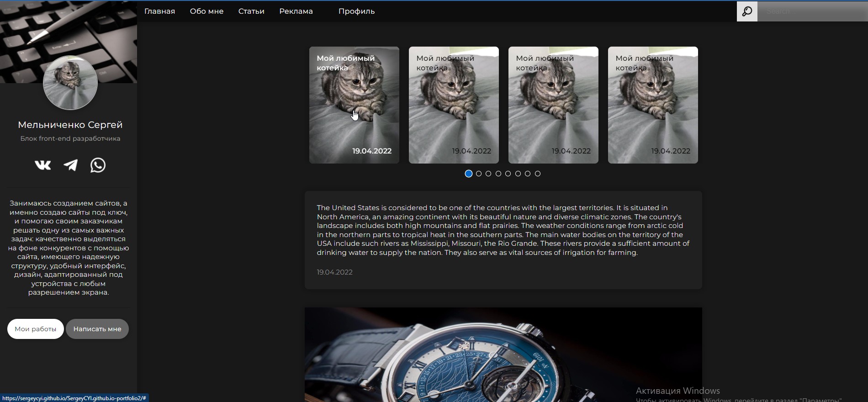Select the second carousel pagination dot
The height and width of the screenshot is (402, 868).
click(479, 174)
